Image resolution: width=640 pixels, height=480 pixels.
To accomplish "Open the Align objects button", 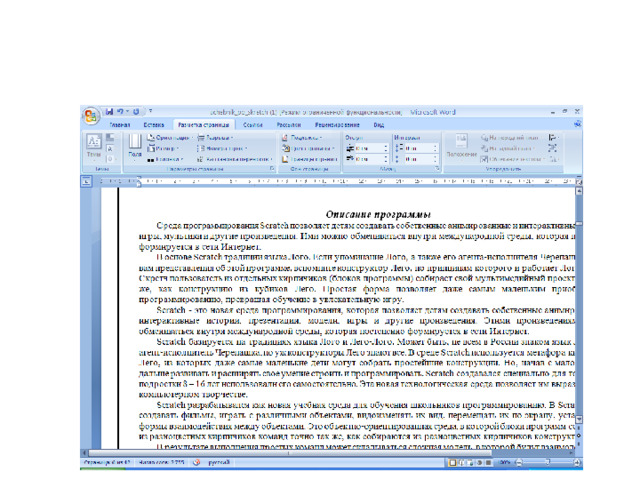I will (553, 138).
